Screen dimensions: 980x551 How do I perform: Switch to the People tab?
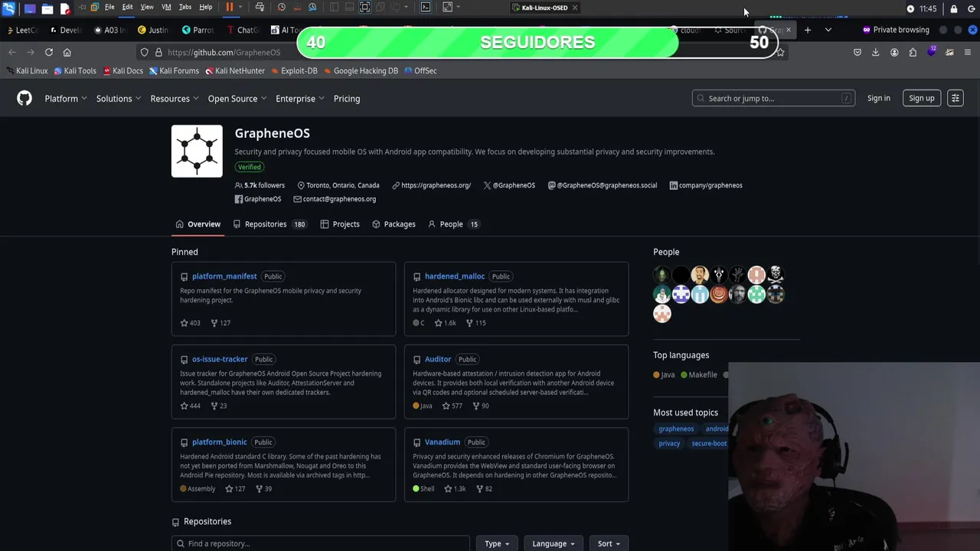(453, 224)
